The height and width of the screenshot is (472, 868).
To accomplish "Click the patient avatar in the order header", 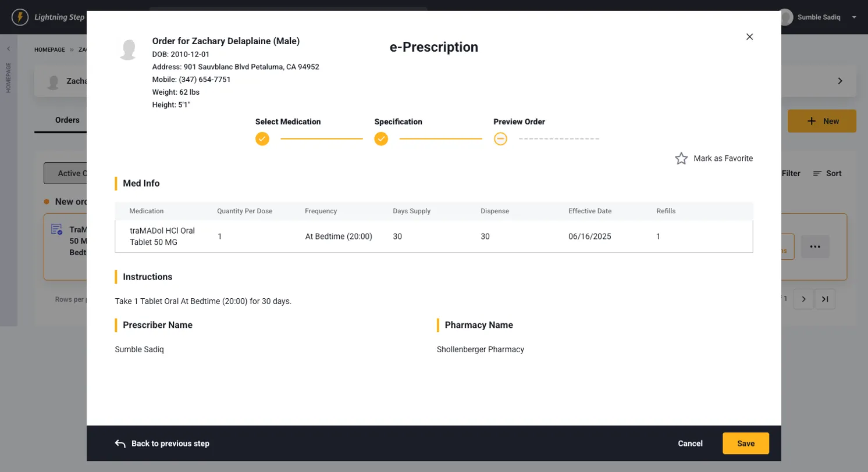I will click(x=128, y=50).
